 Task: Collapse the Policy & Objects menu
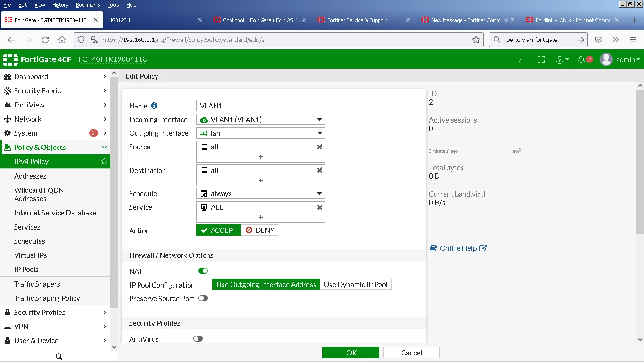click(x=55, y=147)
